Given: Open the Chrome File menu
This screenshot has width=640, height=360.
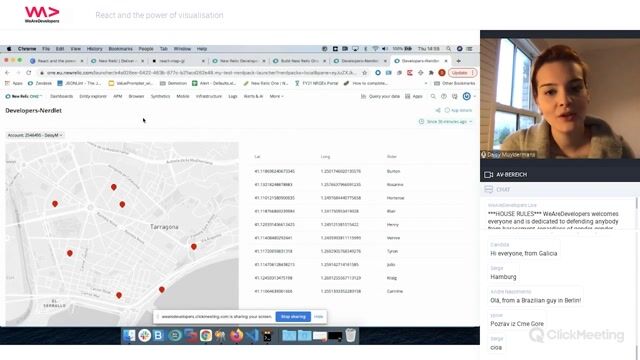Looking at the screenshot, I should [46, 49].
